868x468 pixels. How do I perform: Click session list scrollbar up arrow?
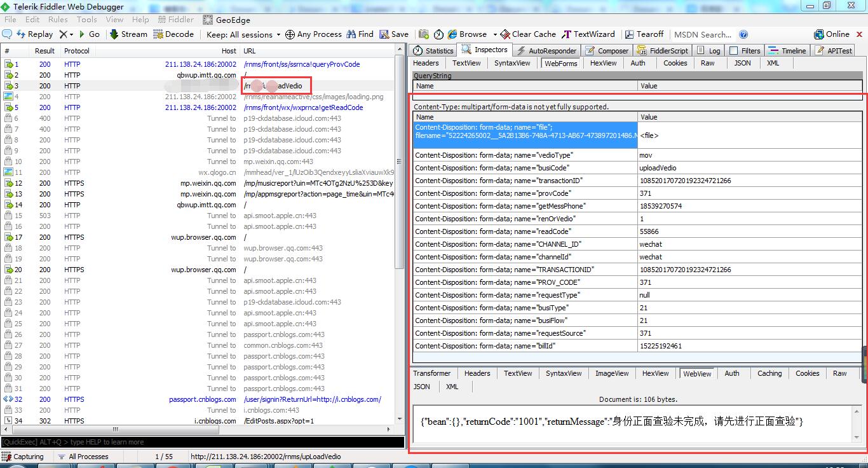tap(400, 50)
